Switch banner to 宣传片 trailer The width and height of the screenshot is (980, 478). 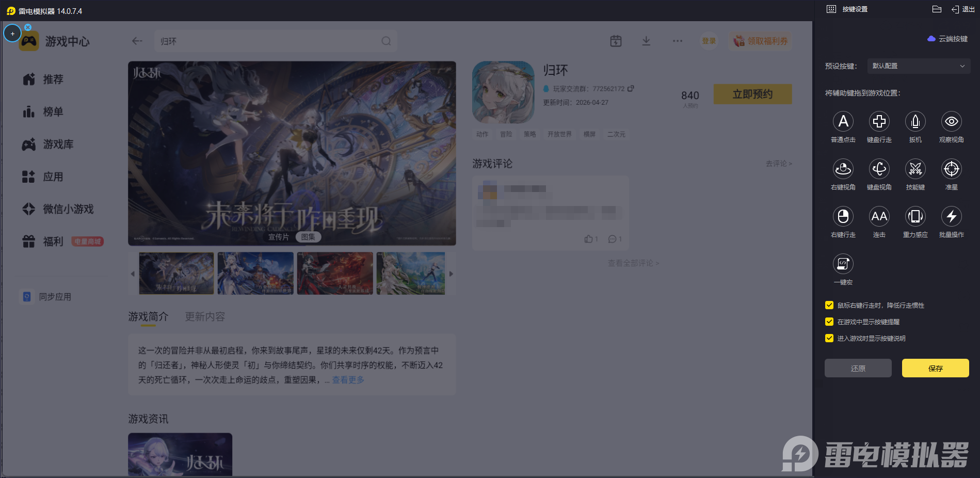278,237
